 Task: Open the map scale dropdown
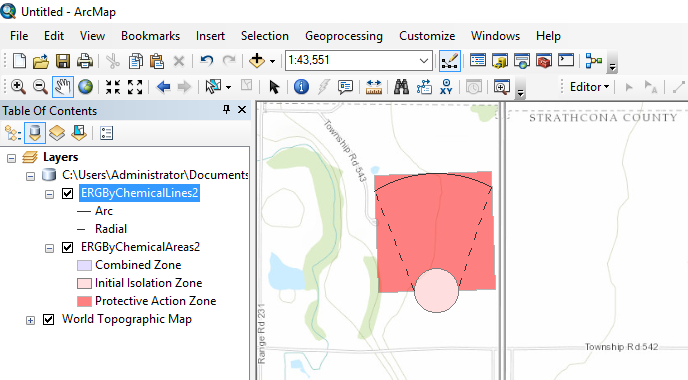423,61
